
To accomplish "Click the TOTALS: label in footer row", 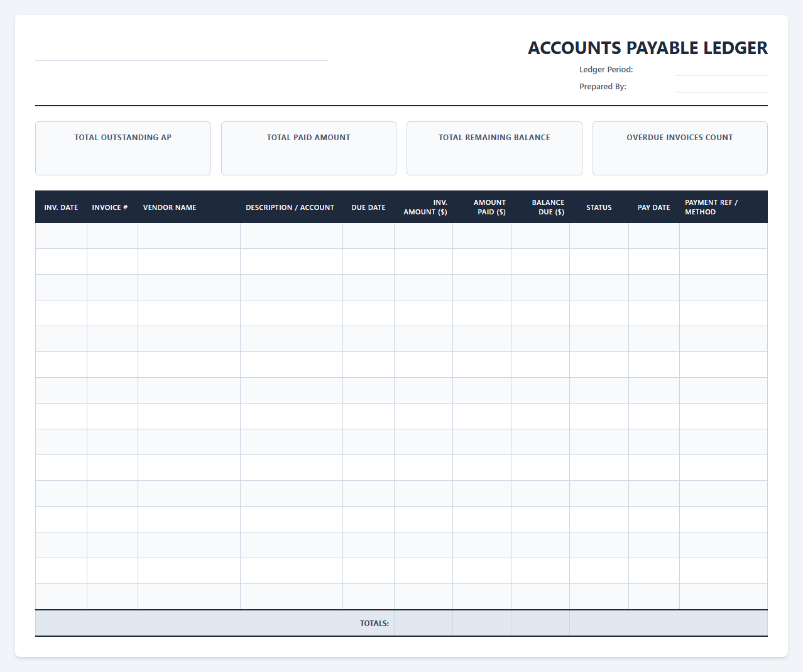I will [374, 624].
